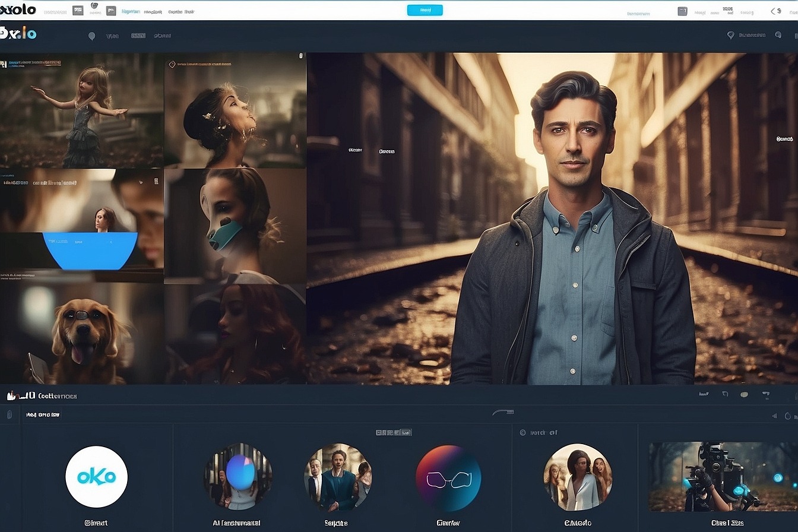This screenshot has height=532, width=798.
Task: Click the white oko circle icon
Action: click(x=96, y=477)
